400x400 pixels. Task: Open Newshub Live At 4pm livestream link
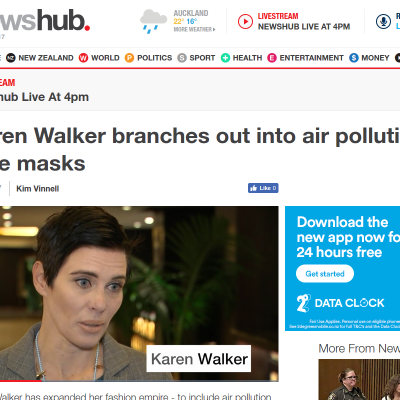click(x=304, y=27)
